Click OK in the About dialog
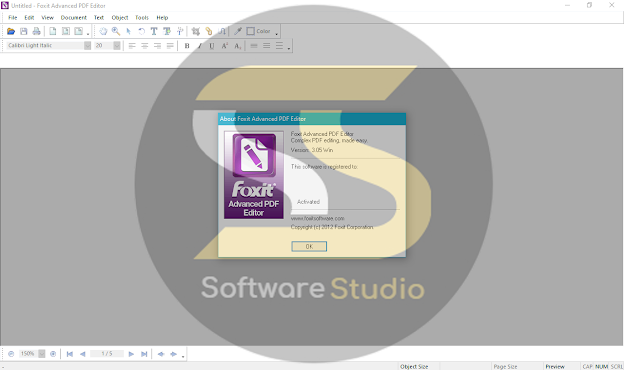Image resolution: width=624 pixels, height=370 pixels. pos(309,246)
